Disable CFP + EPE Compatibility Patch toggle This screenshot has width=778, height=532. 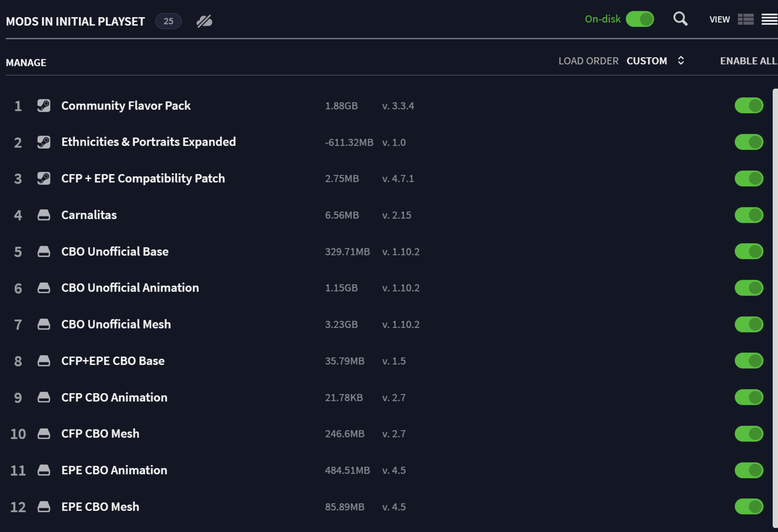click(749, 178)
